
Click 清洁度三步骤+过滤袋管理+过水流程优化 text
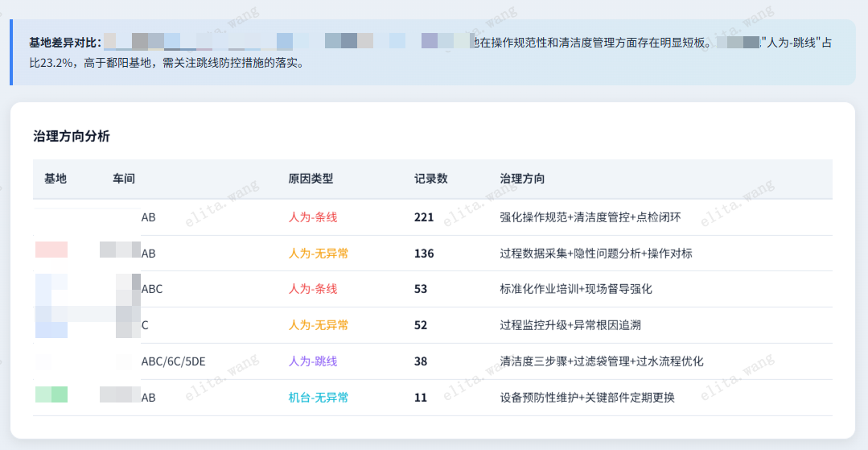[602, 361]
